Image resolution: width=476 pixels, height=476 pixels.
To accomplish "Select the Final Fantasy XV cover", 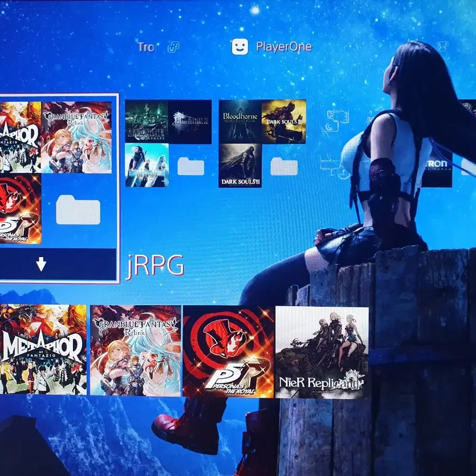I will [x=190, y=122].
